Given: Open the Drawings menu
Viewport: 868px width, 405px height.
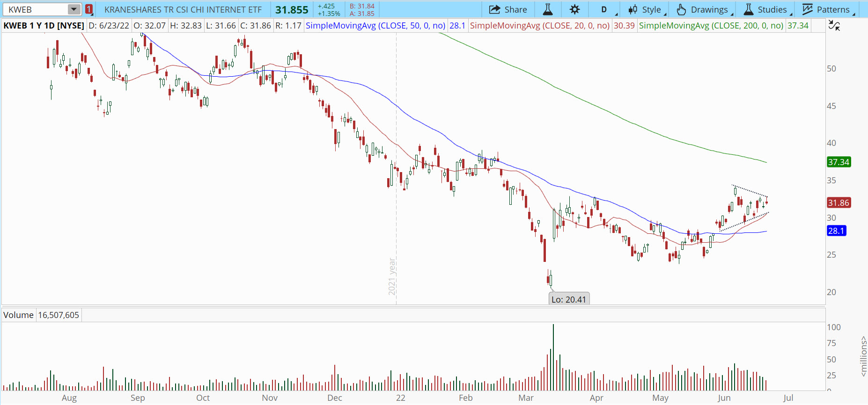Looking at the screenshot, I should point(704,9).
